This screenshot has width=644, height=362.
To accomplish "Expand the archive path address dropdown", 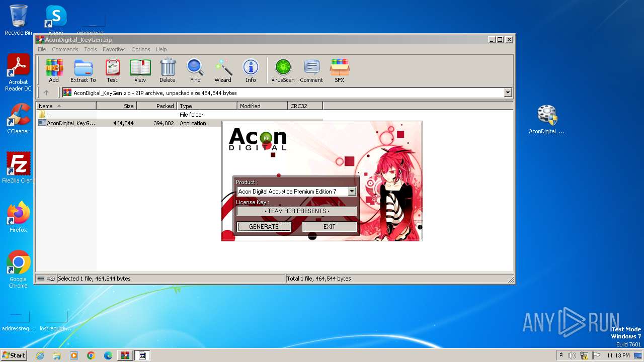I will pos(508,93).
